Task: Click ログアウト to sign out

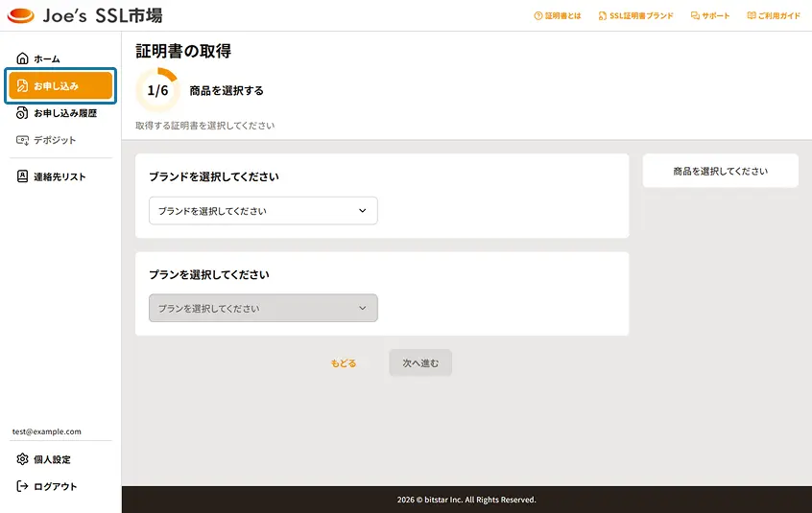Action: [x=60, y=486]
